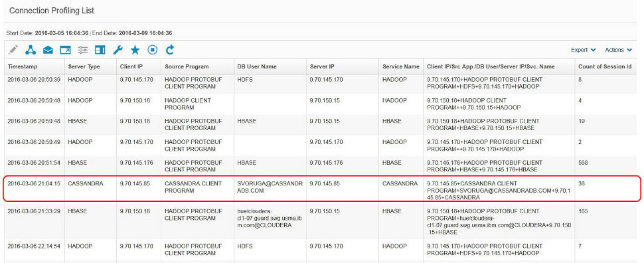This screenshot has height=263, width=644.
Task: Click client IP 9.70.145.85 cell
Action: pos(135,183)
